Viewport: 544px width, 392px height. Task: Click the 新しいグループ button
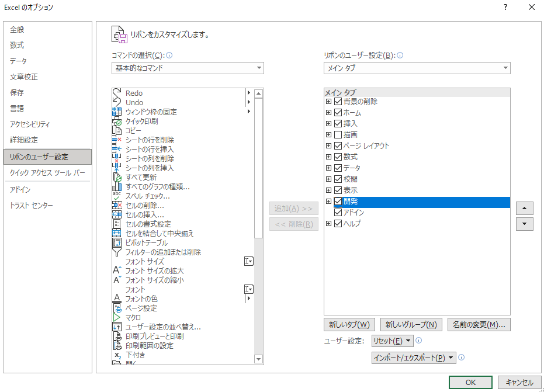pyautogui.click(x=411, y=324)
